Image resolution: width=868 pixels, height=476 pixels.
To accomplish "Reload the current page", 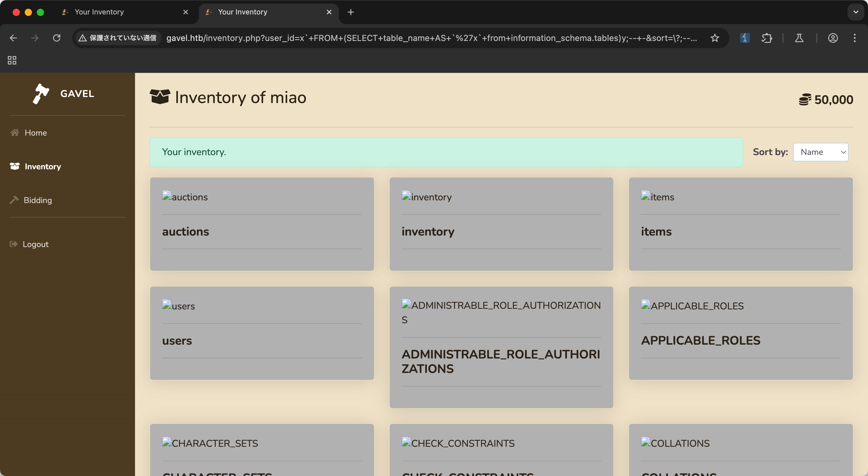I will [x=57, y=38].
